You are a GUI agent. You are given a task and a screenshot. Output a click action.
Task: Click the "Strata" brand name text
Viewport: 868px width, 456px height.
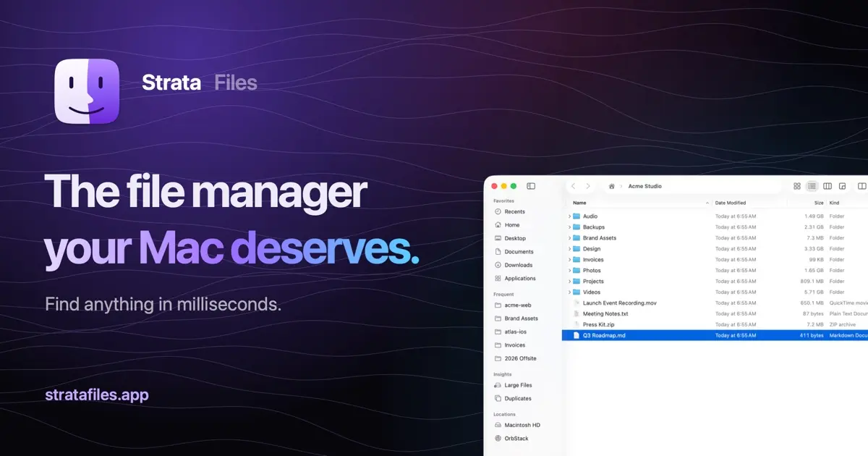[x=171, y=83]
